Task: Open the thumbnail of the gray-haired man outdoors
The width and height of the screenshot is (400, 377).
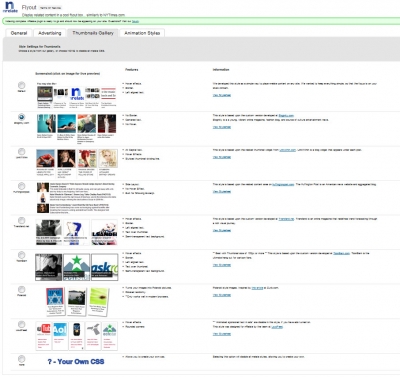Action: click(x=87, y=123)
